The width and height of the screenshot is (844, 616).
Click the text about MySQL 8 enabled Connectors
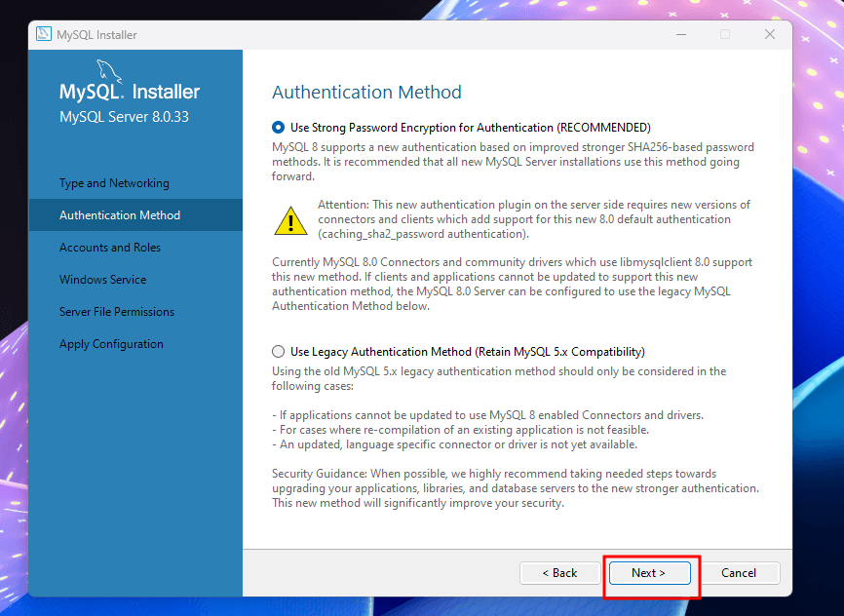(x=487, y=415)
